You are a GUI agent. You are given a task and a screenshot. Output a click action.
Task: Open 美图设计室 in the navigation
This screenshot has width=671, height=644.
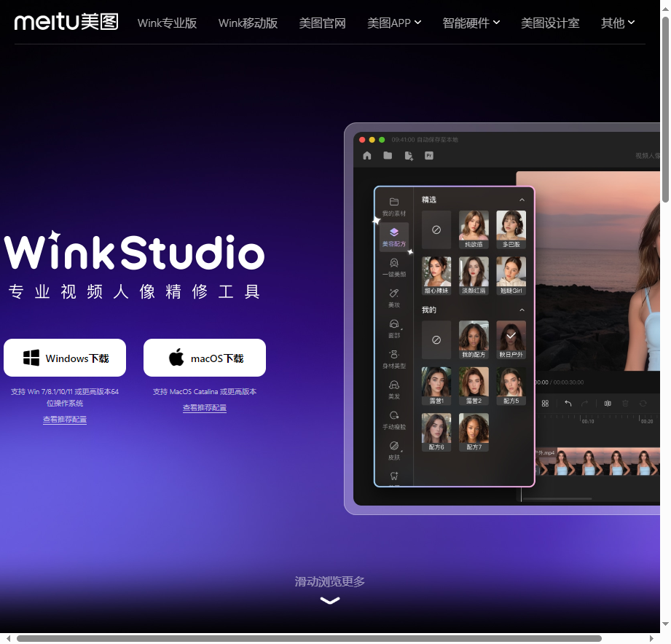pos(550,23)
